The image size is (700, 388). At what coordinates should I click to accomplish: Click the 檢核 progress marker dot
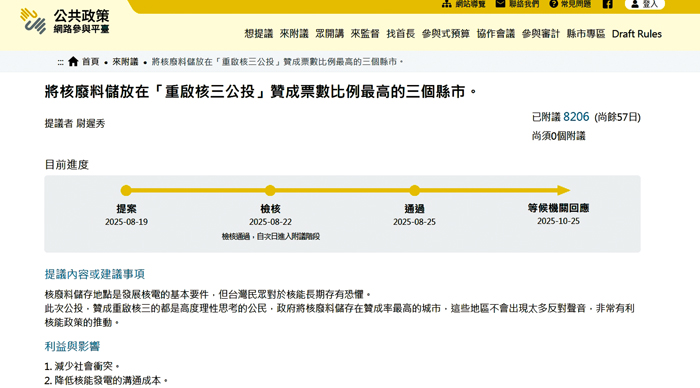270,191
